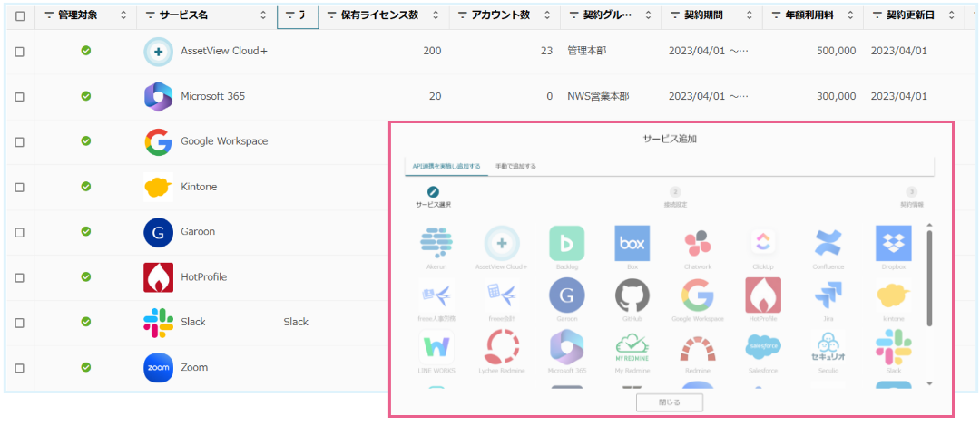Switch to the API連携を実施し追加する tab
Viewport: 980px width, 426px height.
coord(446,166)
